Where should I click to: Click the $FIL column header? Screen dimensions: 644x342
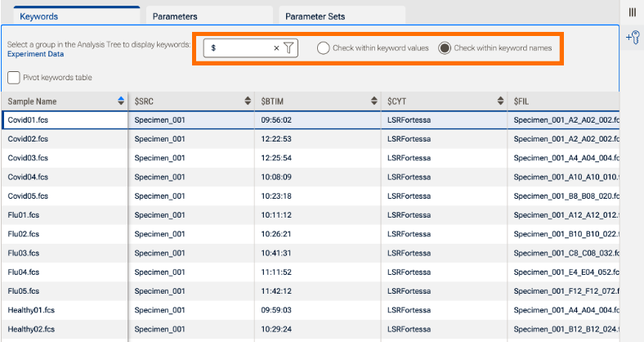coord(564,101)
